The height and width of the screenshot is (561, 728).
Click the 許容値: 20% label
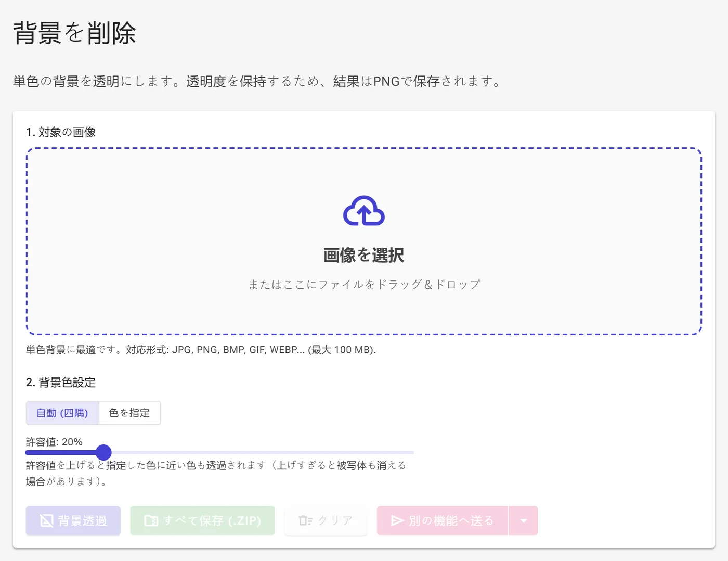point(54,442)
